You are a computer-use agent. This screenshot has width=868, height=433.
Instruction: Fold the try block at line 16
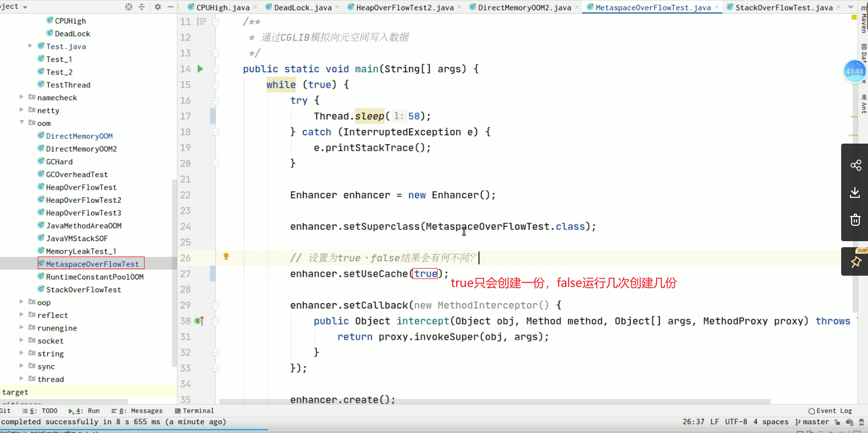pos(216,101)
